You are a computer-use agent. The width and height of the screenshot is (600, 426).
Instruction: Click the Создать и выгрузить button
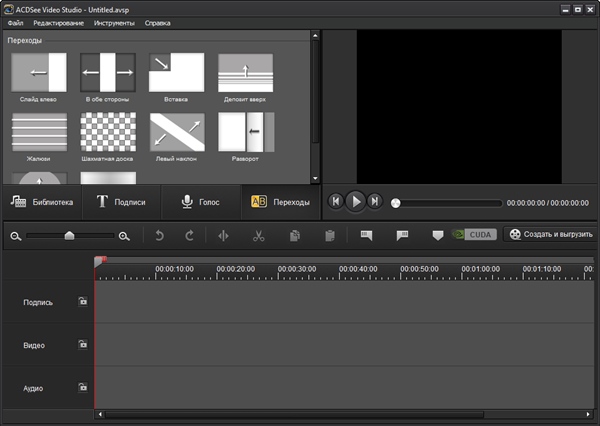coord(550,235)
